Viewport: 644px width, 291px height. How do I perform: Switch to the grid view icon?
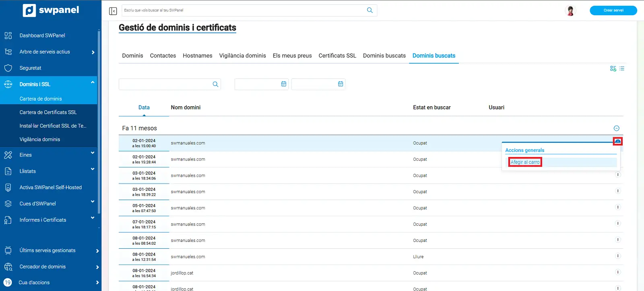613,68
